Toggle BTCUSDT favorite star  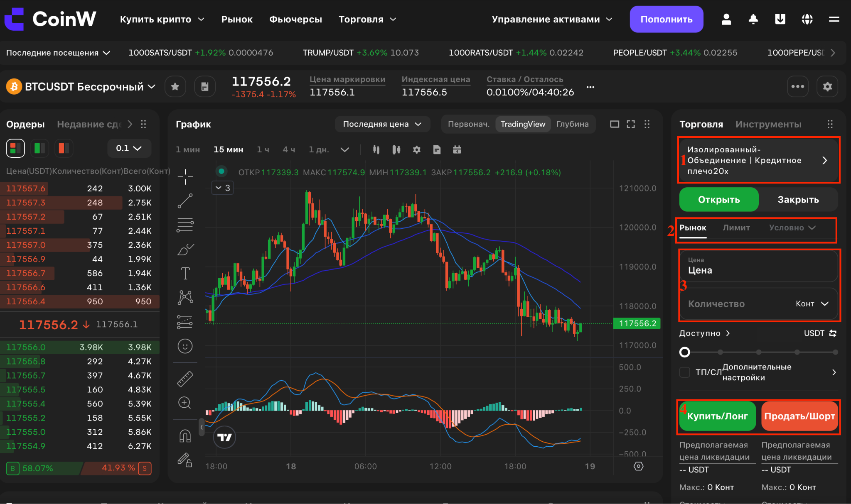pyautogui.click(x=175, y=86)
